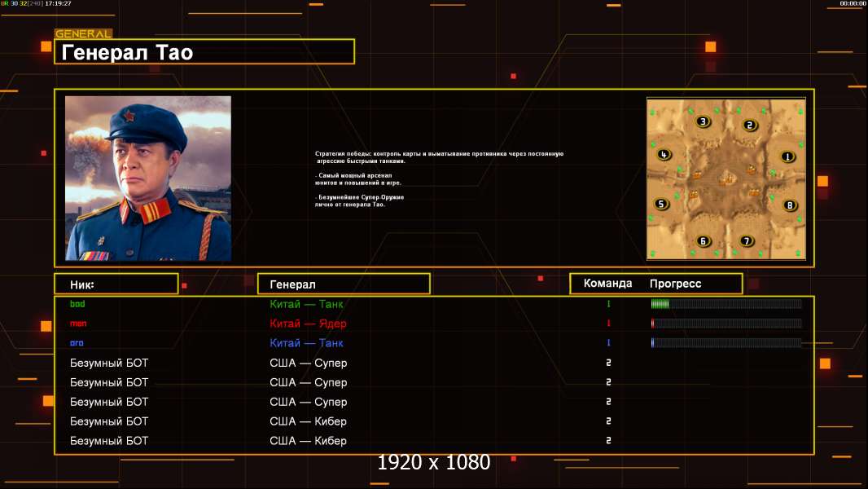This screenshot has width=868, height=489.
Task: Click the yellow 'GENERAL' label
Action: pos(83,33)
